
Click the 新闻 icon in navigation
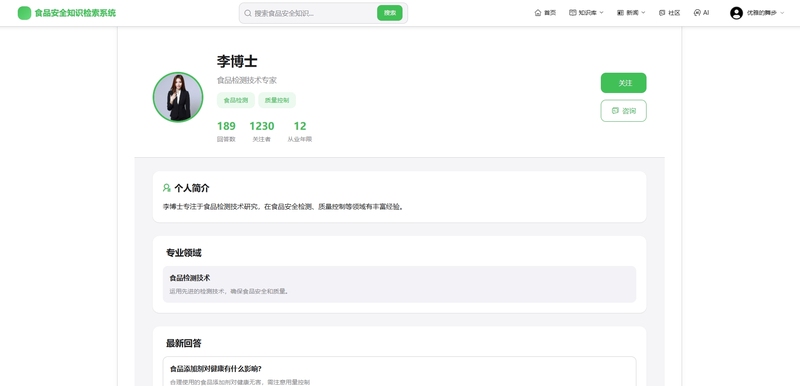click(620, 13)
